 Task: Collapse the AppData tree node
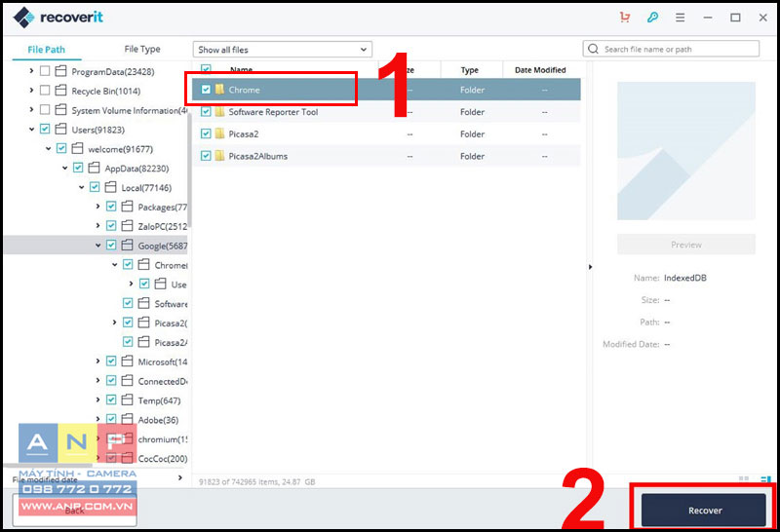64,168
